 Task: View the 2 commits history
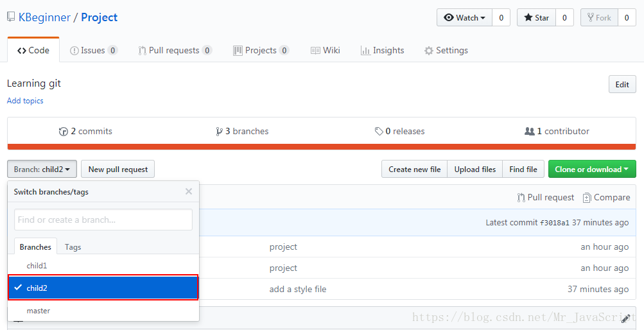[85, 132]
